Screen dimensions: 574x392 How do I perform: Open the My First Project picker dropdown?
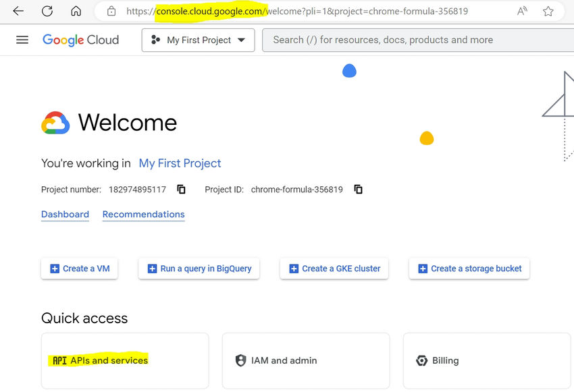point(198,40)
